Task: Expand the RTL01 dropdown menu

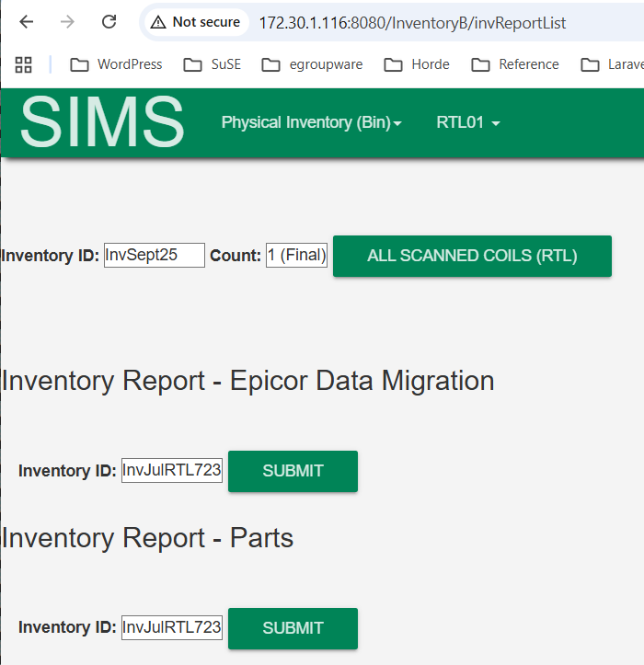Action: point(467,123)
